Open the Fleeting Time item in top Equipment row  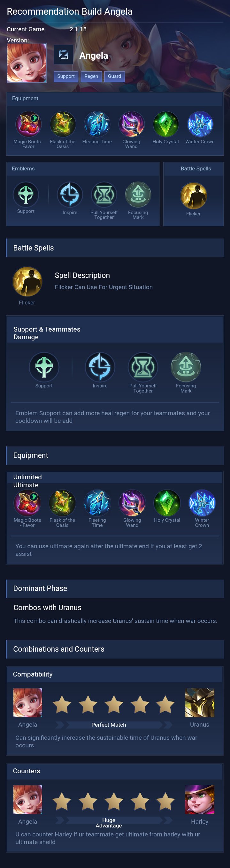(97, 124)
